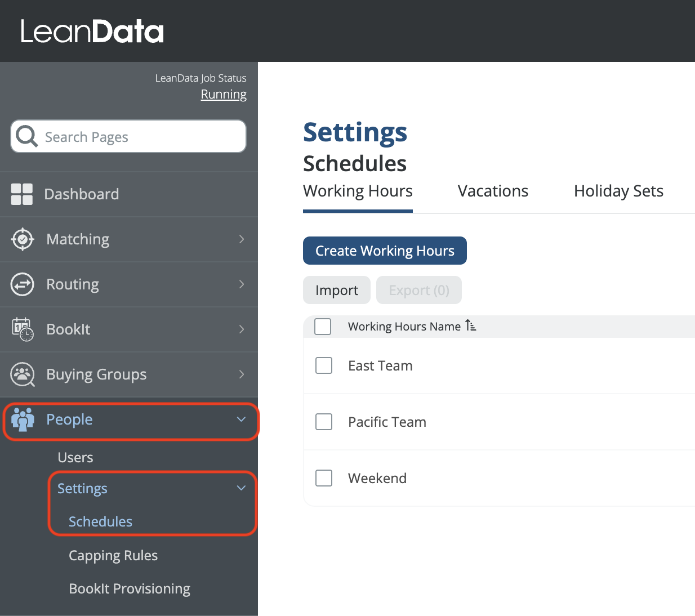Select Capping Rules in sidebar
The width and height of the screenshot is (695, 616).
click(113, 556)
